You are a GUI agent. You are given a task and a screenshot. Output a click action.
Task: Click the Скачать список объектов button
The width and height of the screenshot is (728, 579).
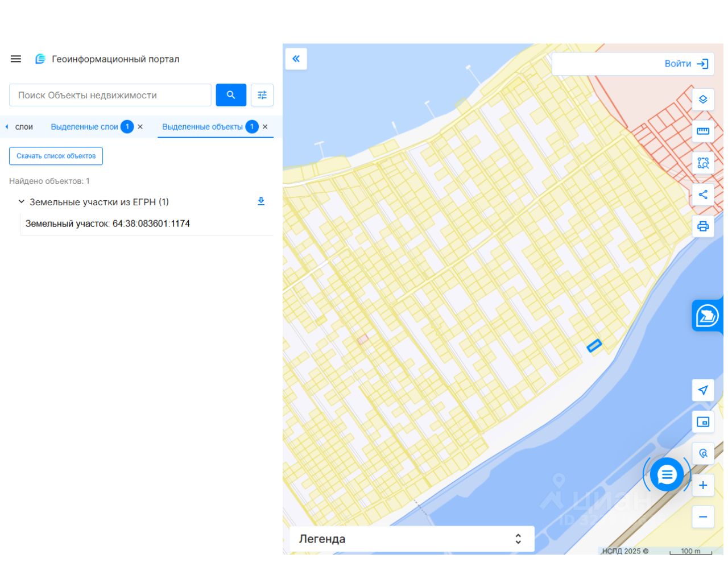[56, 156]
